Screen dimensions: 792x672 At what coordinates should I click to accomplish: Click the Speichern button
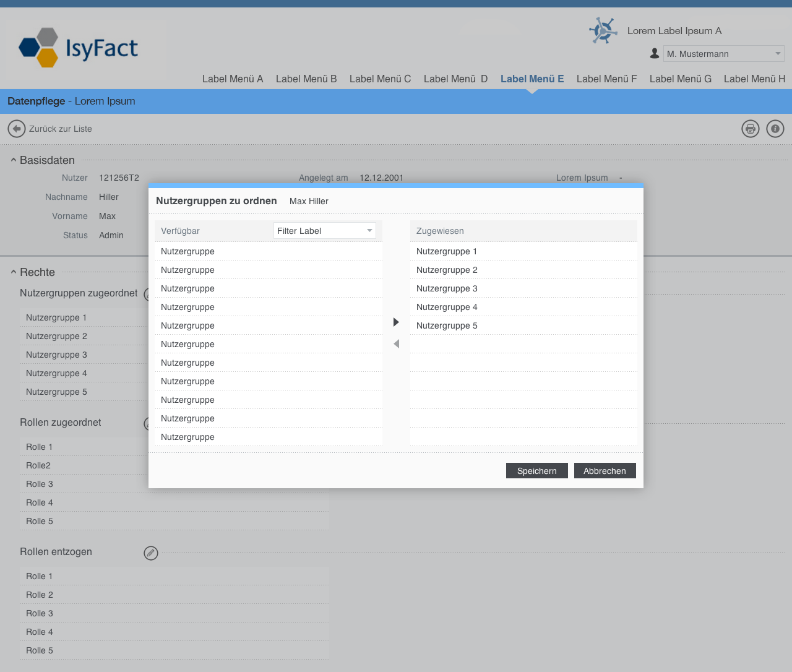coord(536,471)
